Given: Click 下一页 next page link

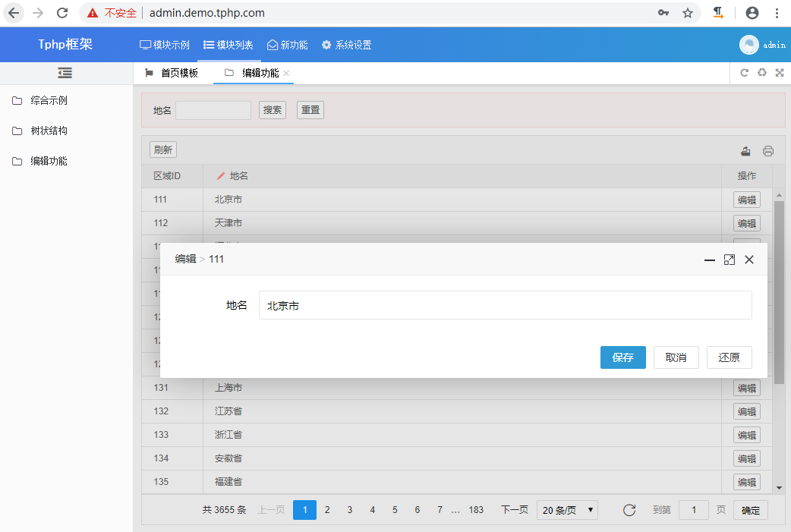Looking at the screenshot, I should tap(515, 510).
